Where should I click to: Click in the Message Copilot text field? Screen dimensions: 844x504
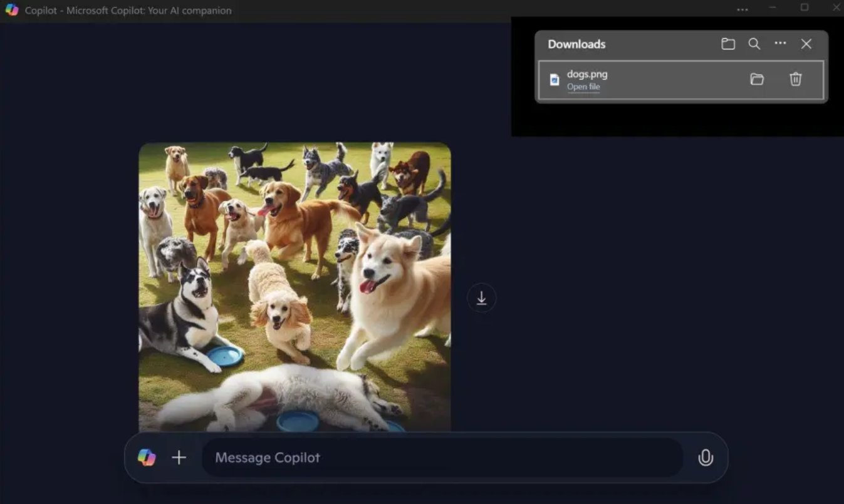pos(442,458)
